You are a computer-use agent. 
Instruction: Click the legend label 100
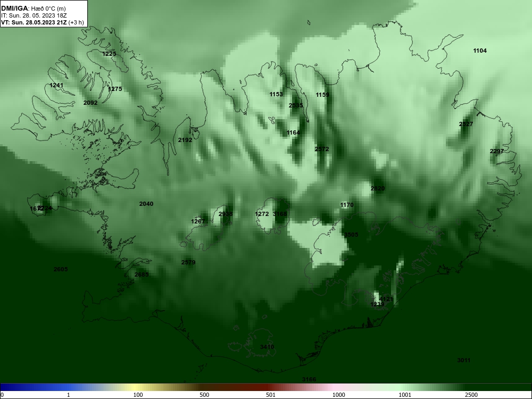[x=138, y=395]
